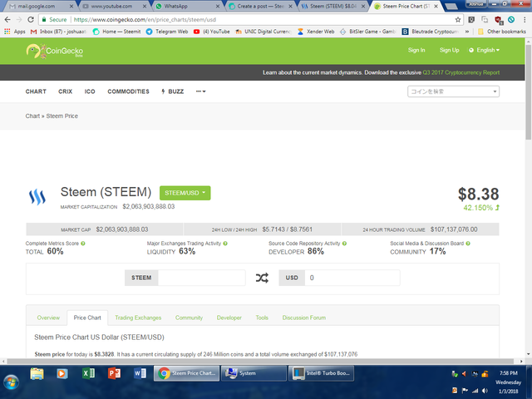Click the vertical page scrollbar thumb
The height and width of the screenshot is (399, 532).
tap(529, 91)
